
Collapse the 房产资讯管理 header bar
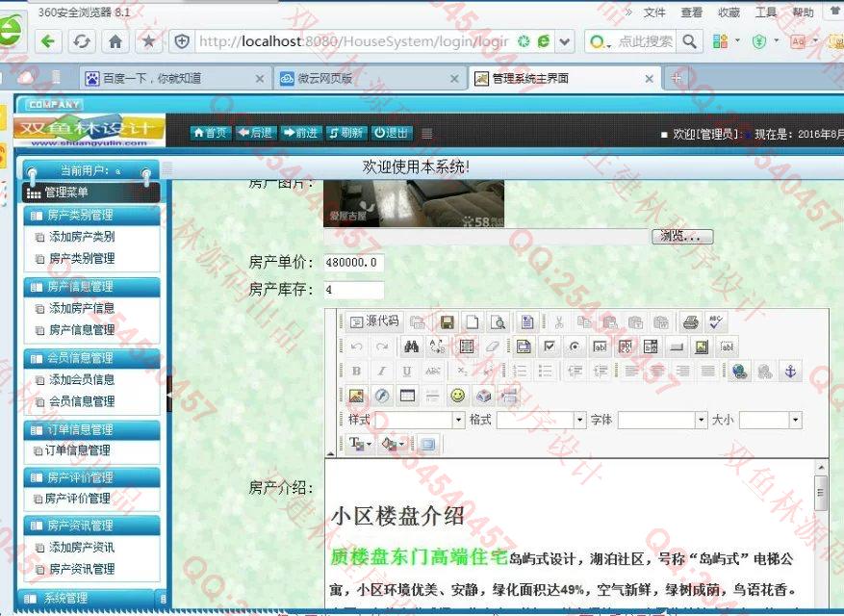tap(92, 526)
